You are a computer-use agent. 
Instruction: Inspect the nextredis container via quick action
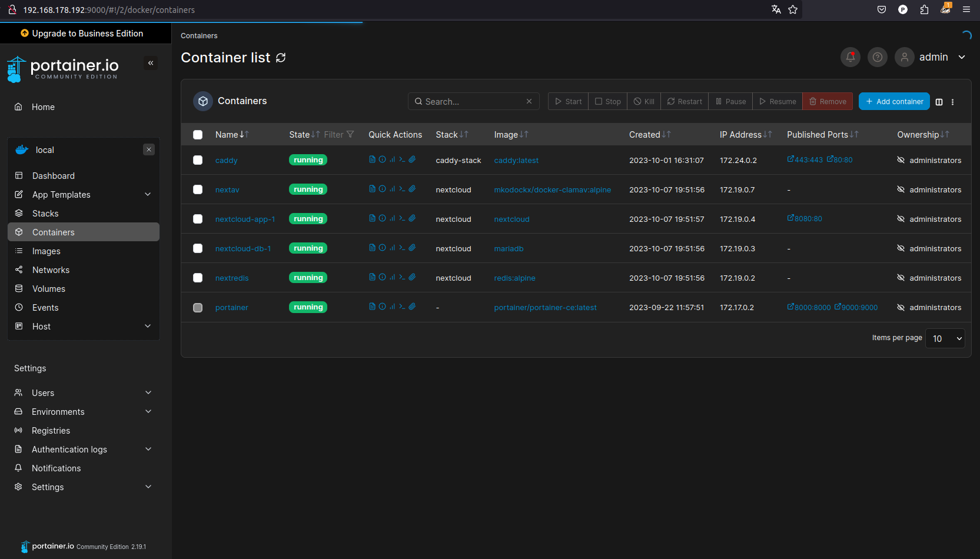pos(382,277)
